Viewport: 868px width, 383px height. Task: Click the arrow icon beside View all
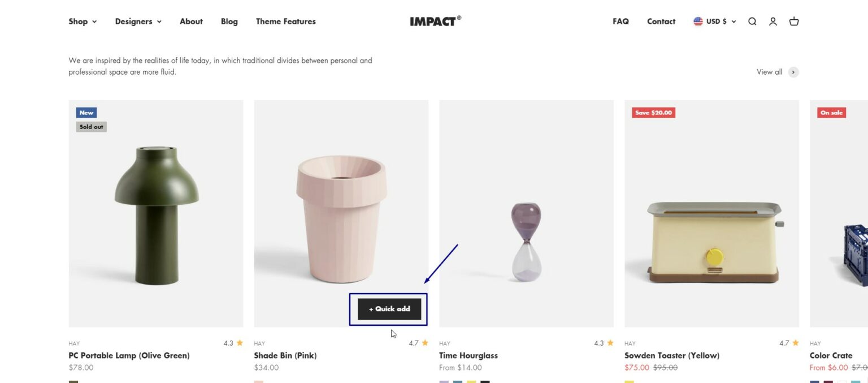pos(793,72)
